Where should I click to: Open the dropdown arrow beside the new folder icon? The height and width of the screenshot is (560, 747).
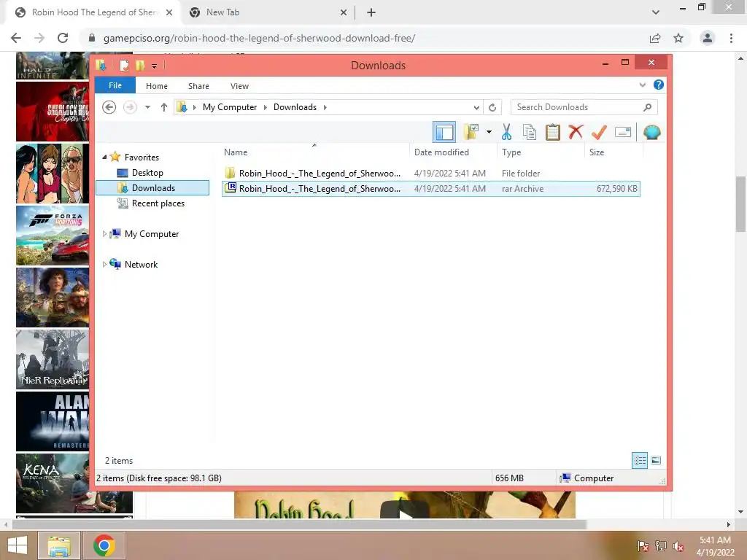tap(489, 132)
